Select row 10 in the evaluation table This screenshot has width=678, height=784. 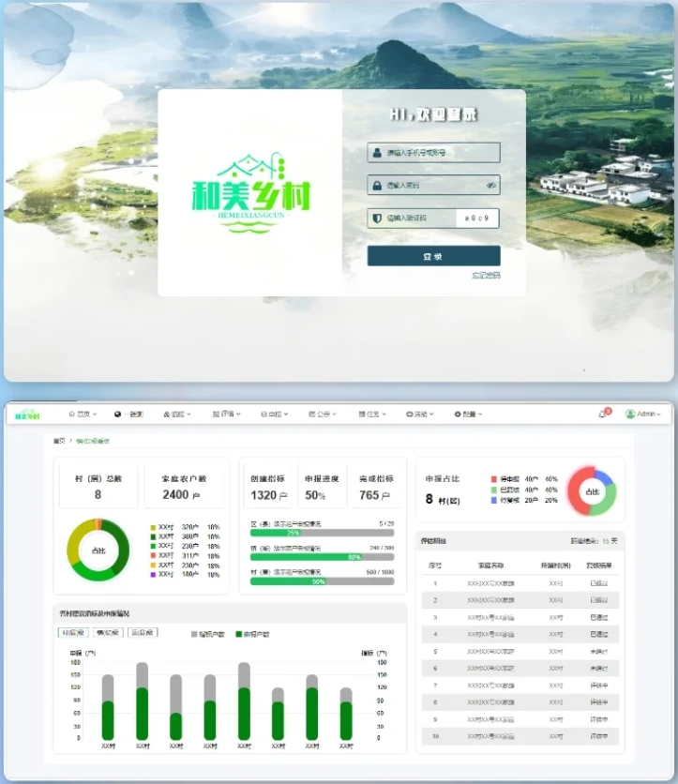(x=520, y=736)
